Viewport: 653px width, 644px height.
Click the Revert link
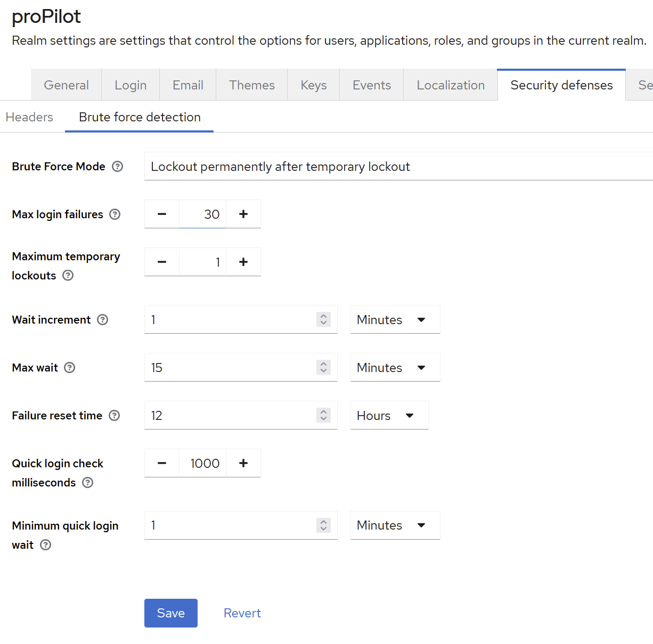pyautogui.click(x=242, y=613)
